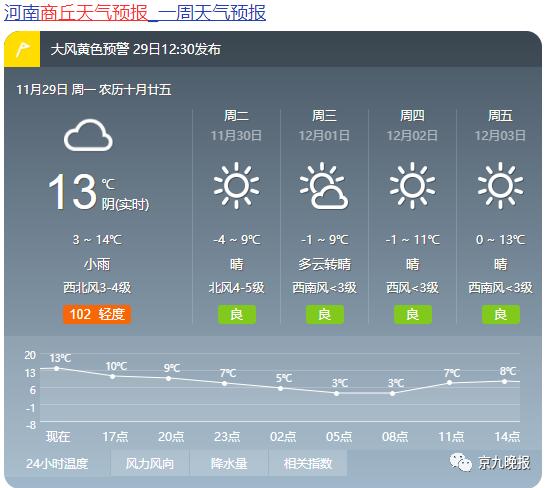The height and width of the screenshot is (488, 548).
Task: Click the 11月30日 date under 周二
Action: tap(236, 136)
